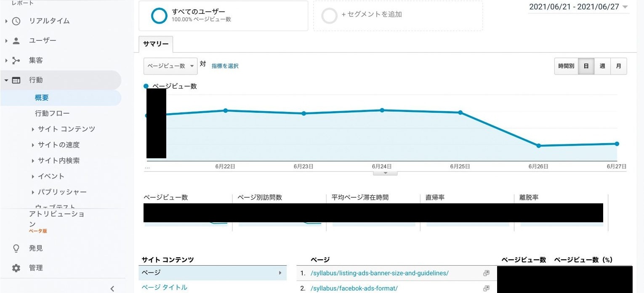This screenshot has width=644, height=293.
Task: Click the User person icon
Action: click(x=16, y=41)
